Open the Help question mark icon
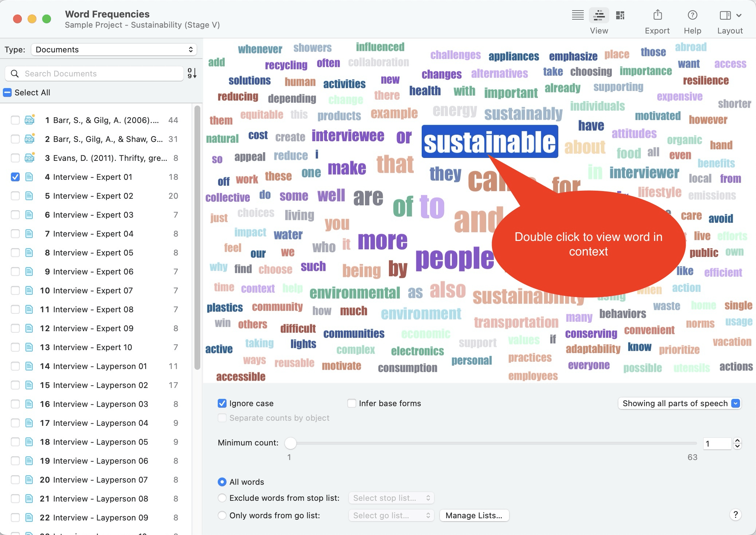The width and height of the screenshot is (756, 535). pos(692,15)
